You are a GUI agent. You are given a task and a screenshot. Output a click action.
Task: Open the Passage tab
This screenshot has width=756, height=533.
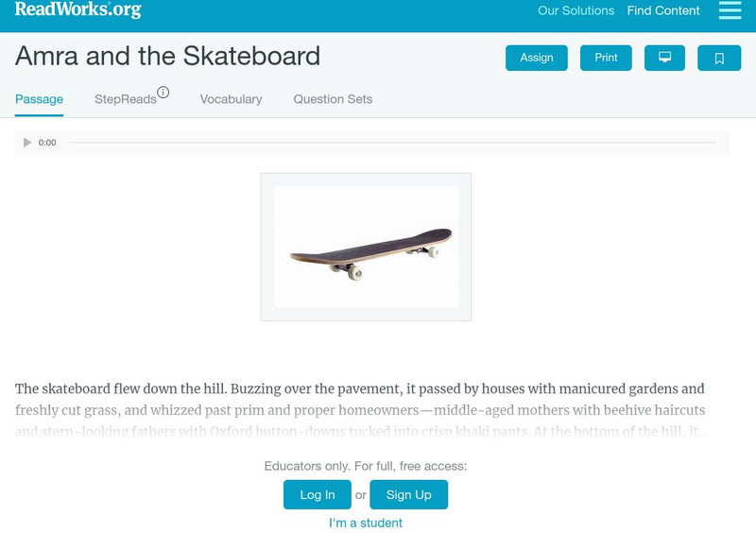pyautogui.click(x=39, y=99)
